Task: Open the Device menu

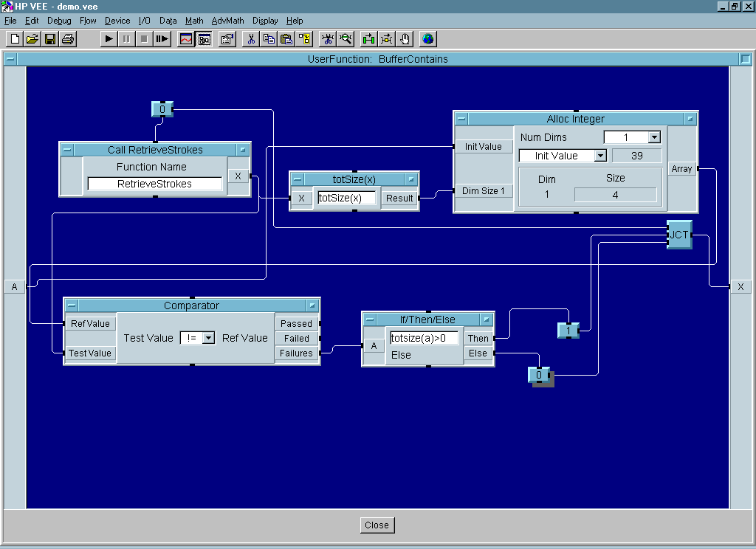Action: click(x=117, y=21)
